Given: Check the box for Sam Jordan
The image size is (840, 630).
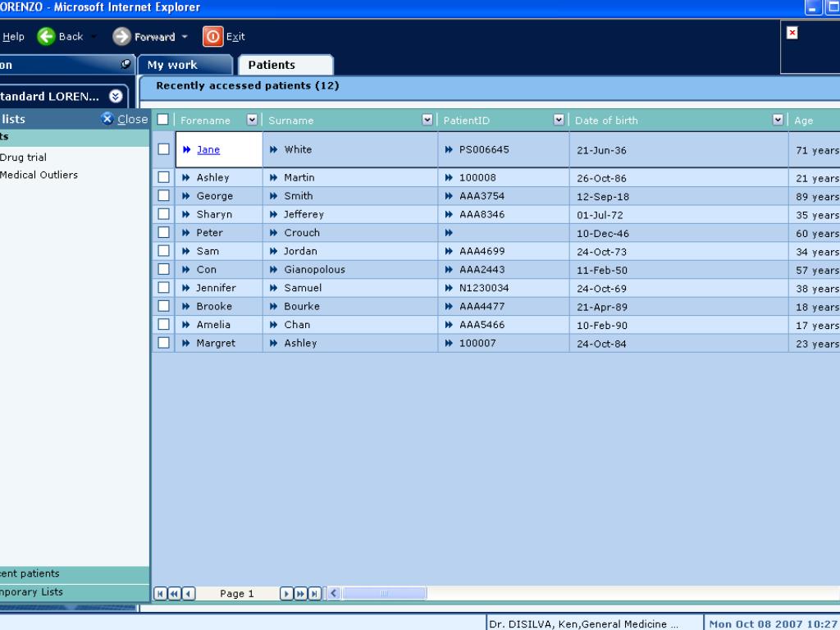Looking at the screenshot, I should (164, 251).
